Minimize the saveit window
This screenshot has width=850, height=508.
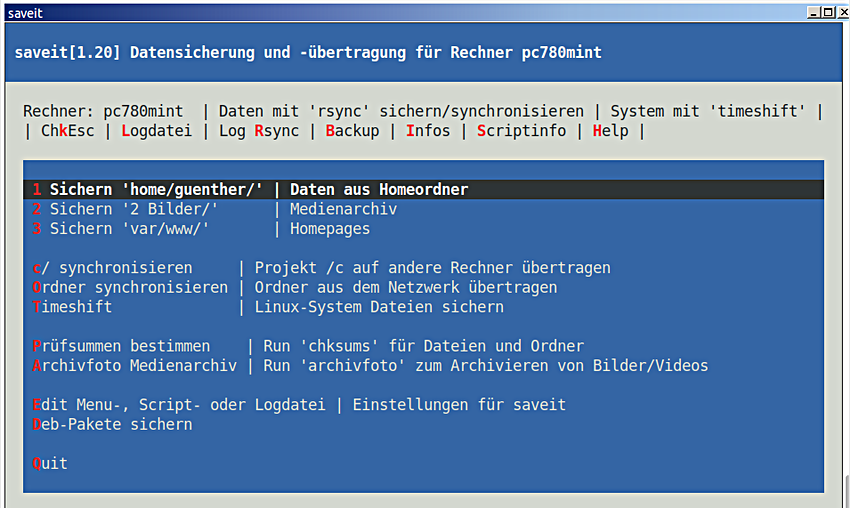click(814, 12)
